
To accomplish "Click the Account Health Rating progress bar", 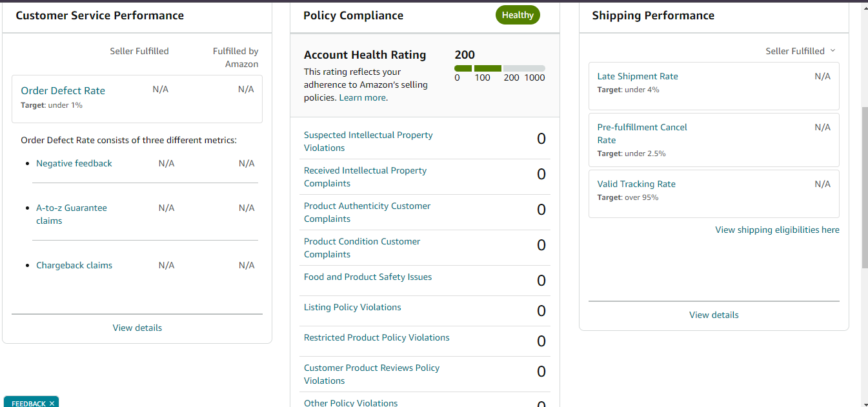I will (x=500, y=68).
